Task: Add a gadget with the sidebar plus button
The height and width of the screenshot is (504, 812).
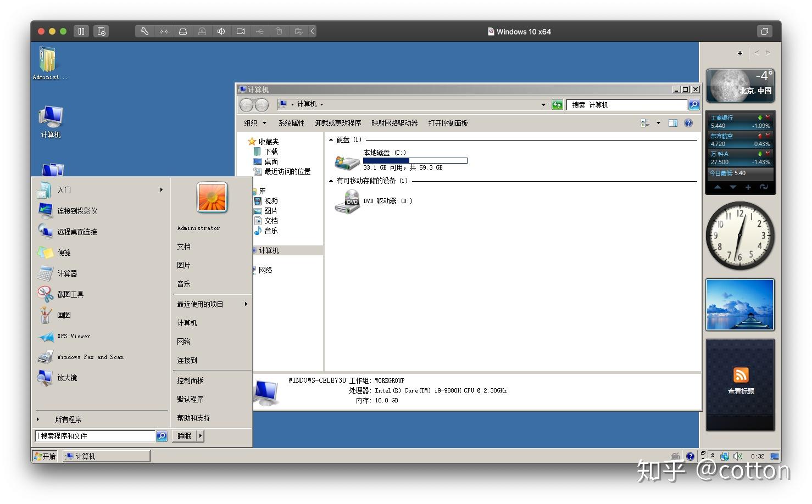Action: 740,53
